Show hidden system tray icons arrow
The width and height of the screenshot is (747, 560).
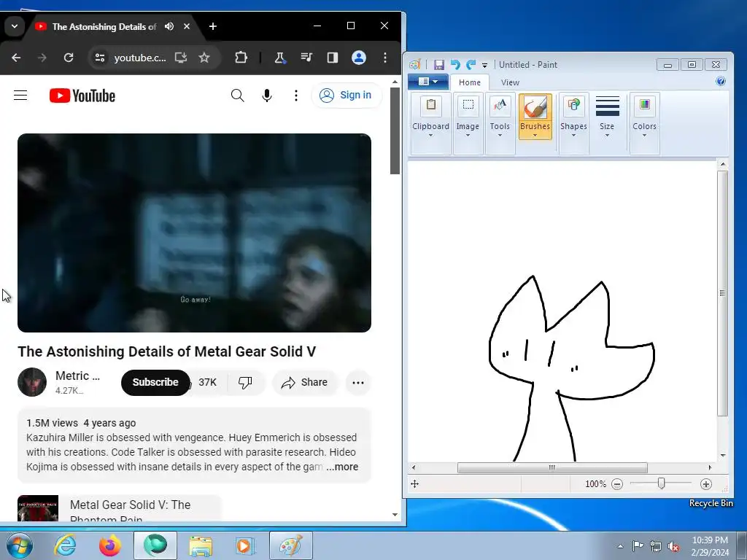pos(620,546)
